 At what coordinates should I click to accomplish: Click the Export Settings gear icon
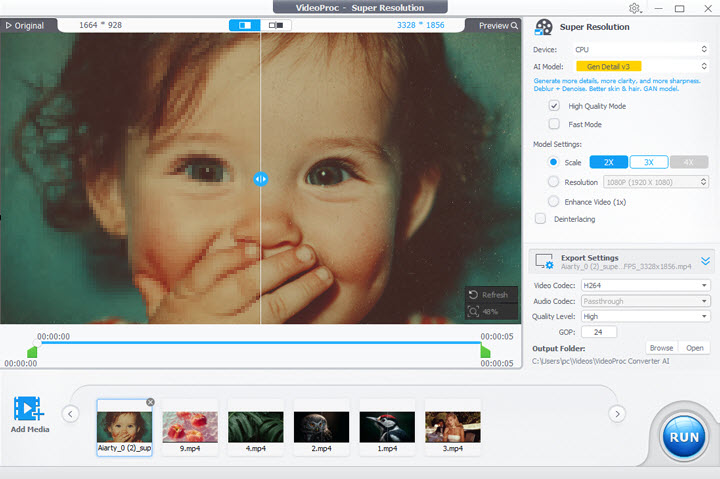pos(544,261)
